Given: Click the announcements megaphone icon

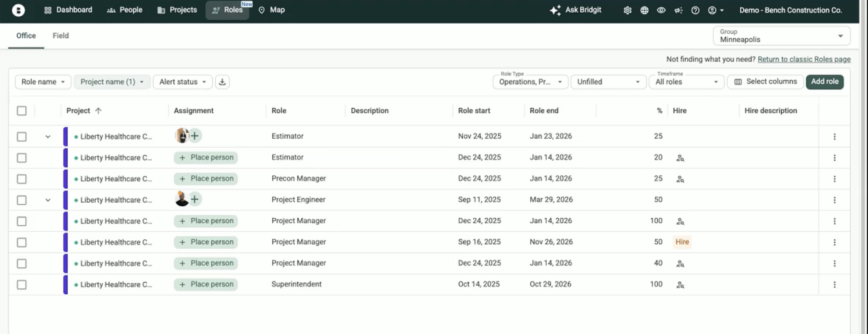Looking at the screenshot, I should [x=678, y=10].
